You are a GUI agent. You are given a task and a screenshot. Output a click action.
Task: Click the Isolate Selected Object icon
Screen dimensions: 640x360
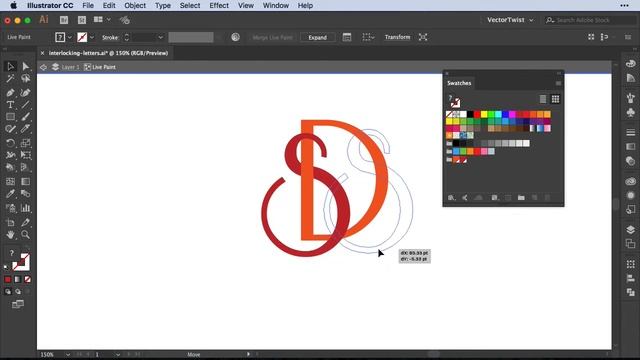click(x=423, y=37)
